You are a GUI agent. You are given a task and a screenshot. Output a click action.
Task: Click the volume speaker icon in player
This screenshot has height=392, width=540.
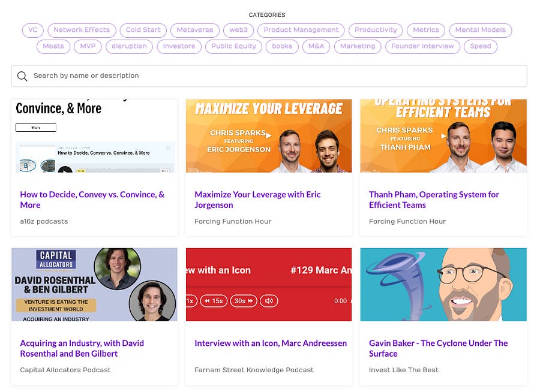click(269, 301)
